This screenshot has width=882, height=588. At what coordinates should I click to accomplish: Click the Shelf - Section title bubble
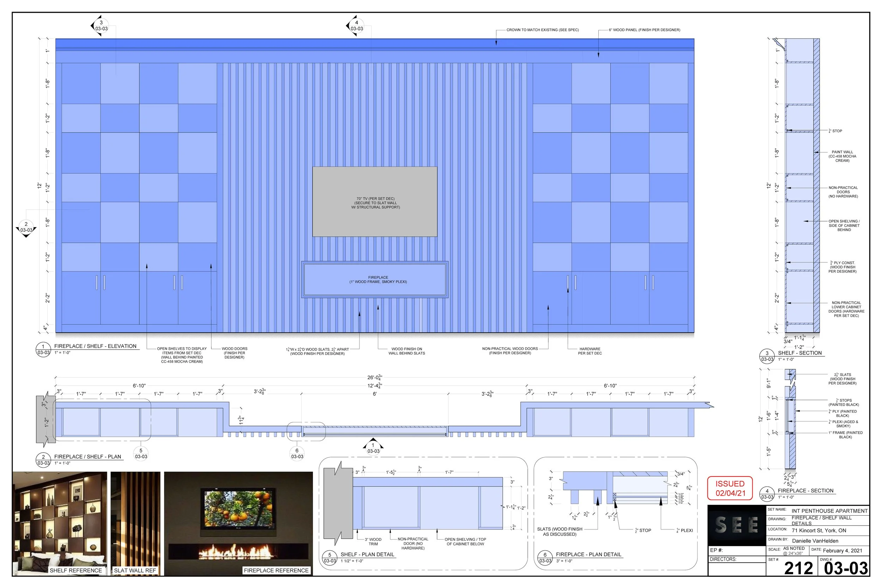pos(767,356)
